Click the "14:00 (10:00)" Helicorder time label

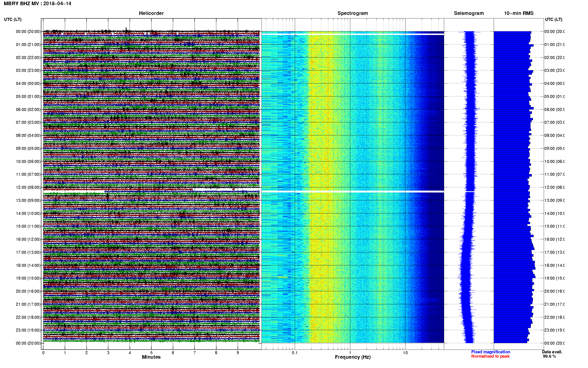tap(28, 213)
